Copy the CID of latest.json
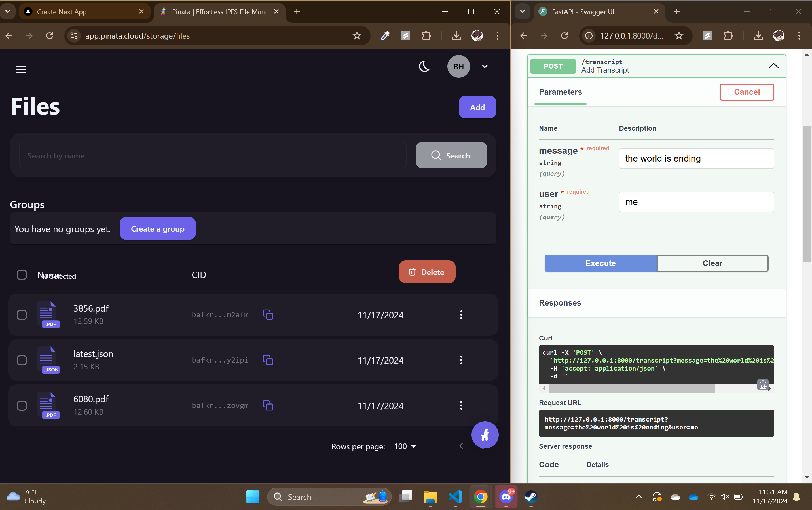812x510 pixels. pyautogui.click(x=268, y=360)
